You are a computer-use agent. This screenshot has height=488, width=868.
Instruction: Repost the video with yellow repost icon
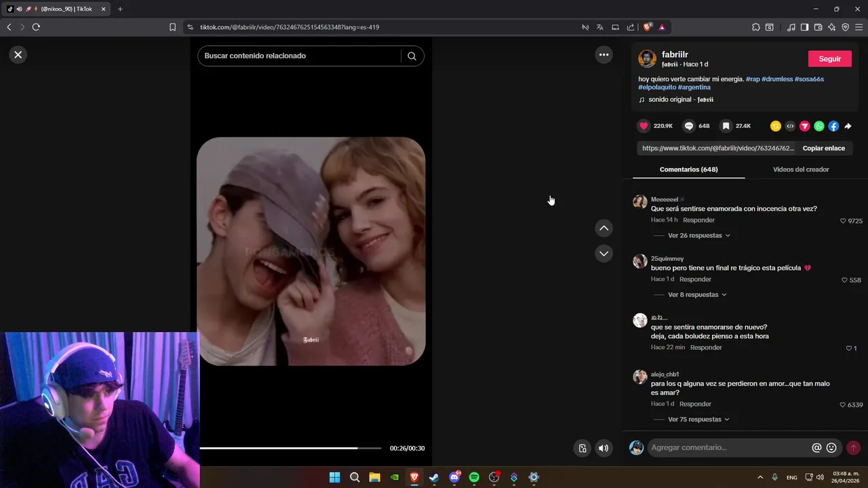click(x=776, y=126)
